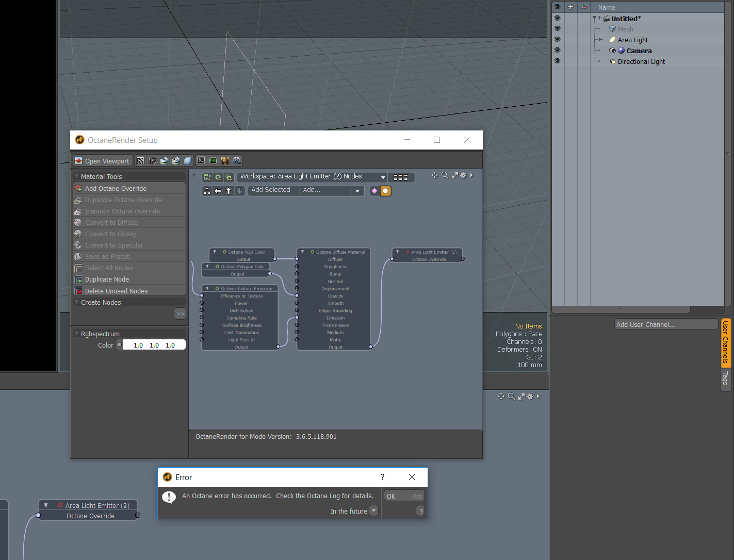Click the gear icon in node editor
Image resolution: width=734 pixels, height=560 pixels.
pyautogui.click(x=463, y=175)
